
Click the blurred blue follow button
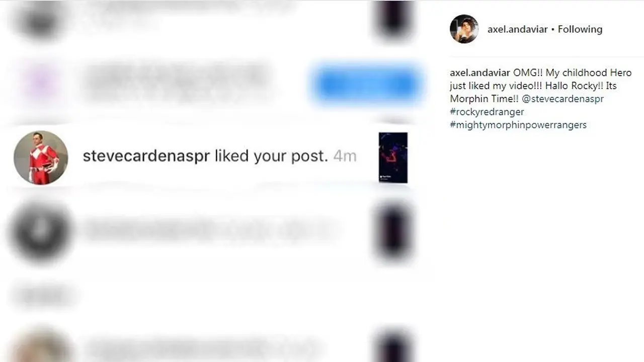point(366,84)
